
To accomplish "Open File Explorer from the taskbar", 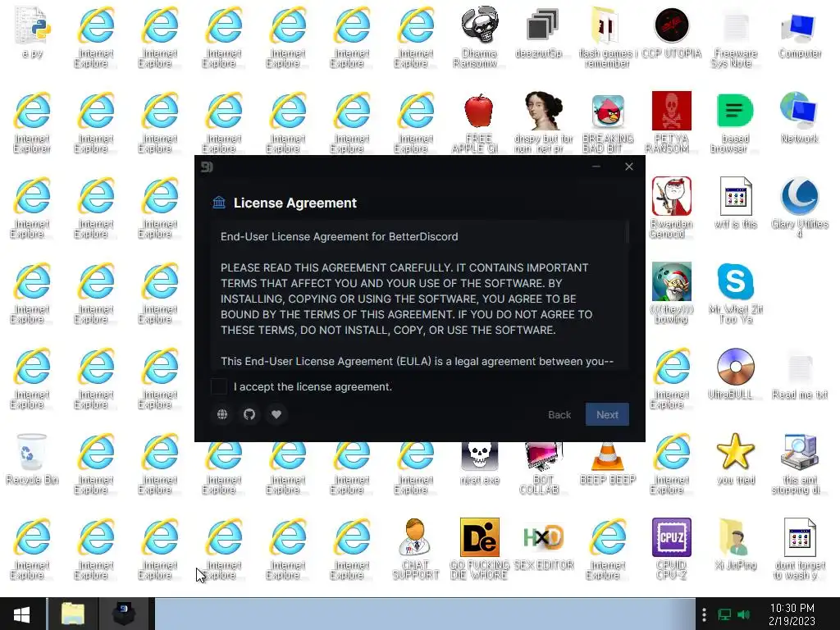I will pos(73,614).
